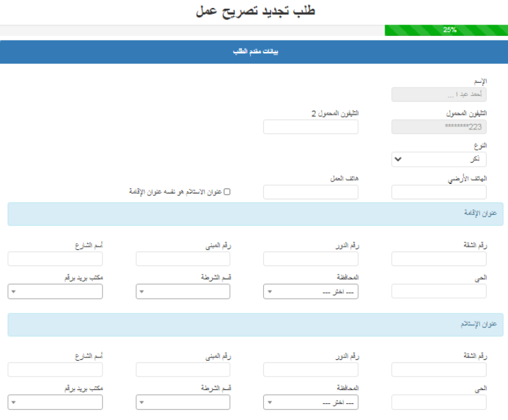Click the بيانات مقدم الطلب section header
Viewport: 508px width, 420px height.
pos(254,52)
